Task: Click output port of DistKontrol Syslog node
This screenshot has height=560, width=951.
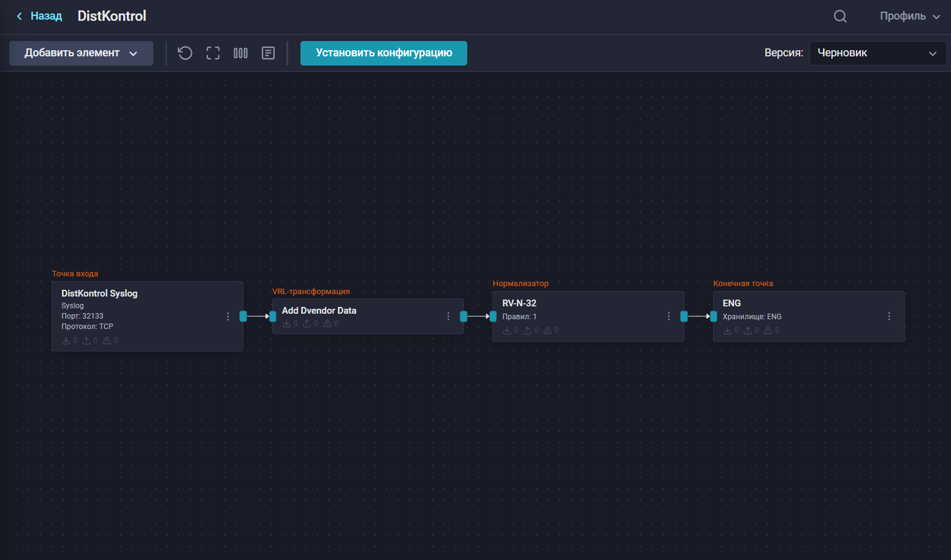Action: click(243, 316)
